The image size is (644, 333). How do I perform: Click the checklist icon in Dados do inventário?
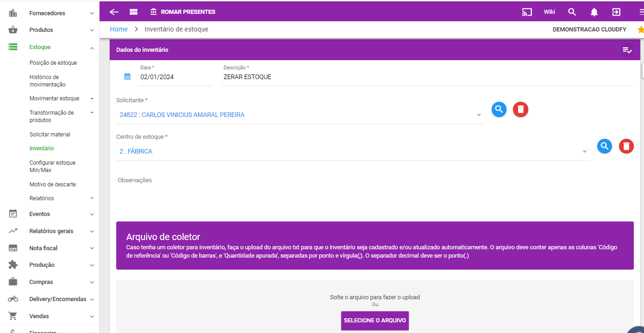coord(627,50)
